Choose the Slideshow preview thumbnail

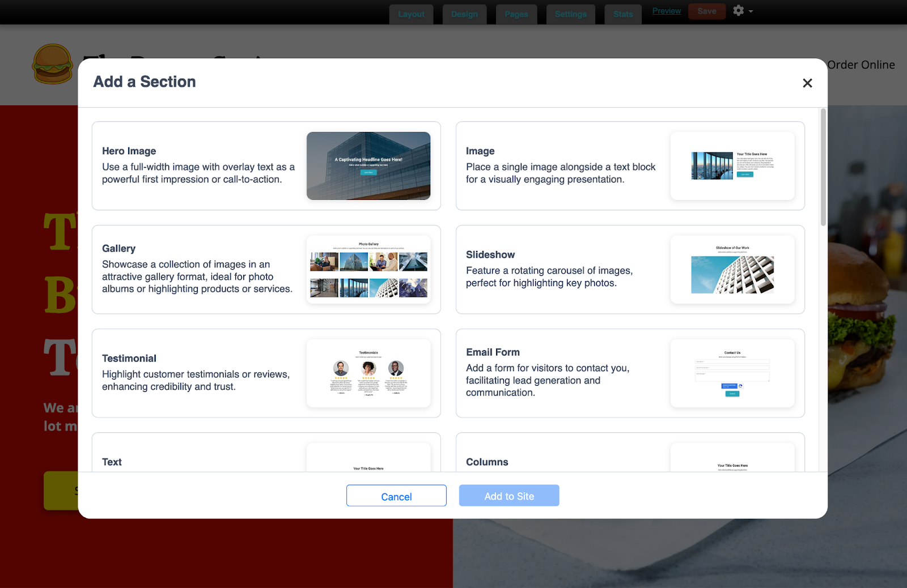coord(732,270)
